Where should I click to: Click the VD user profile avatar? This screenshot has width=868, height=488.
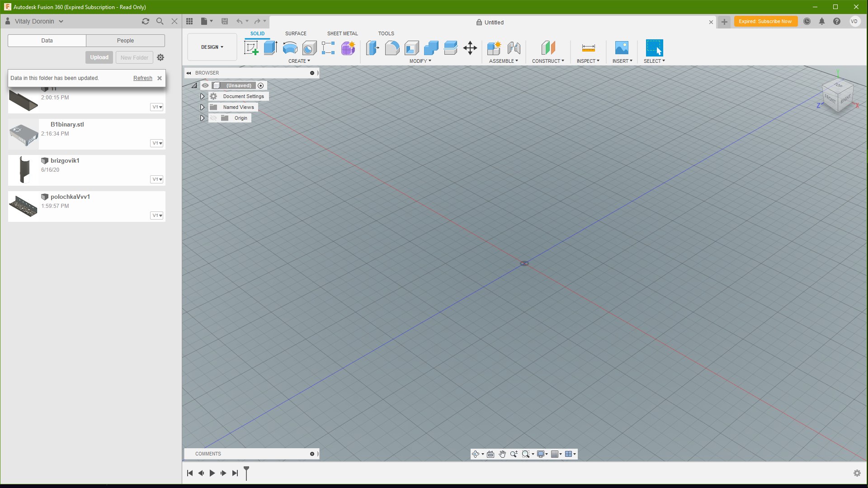tap(854, 21)
